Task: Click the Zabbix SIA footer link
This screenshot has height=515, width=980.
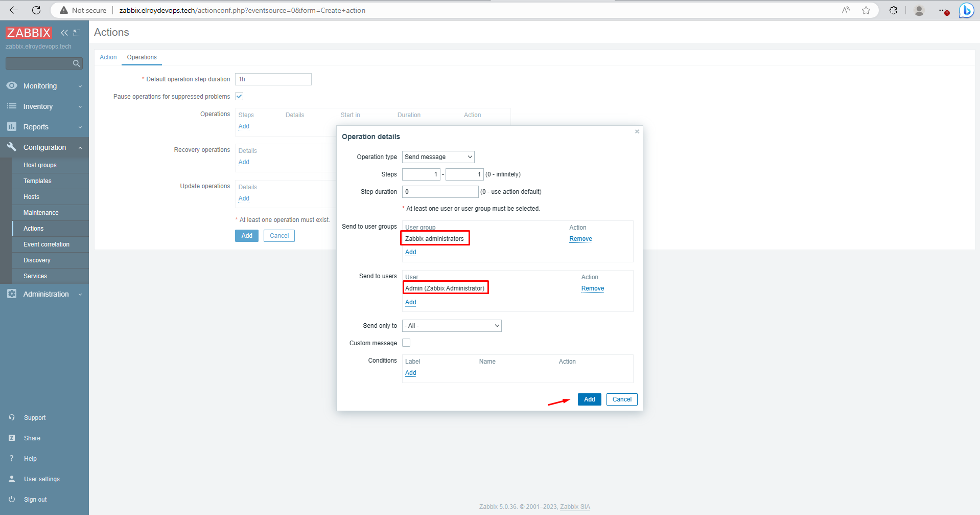Action: click(575, 507)
